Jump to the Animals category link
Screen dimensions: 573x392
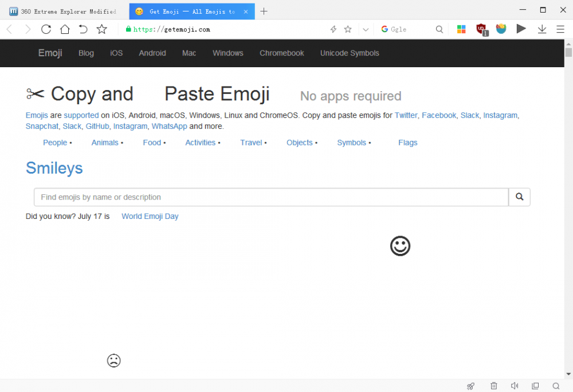coord(105,142)
